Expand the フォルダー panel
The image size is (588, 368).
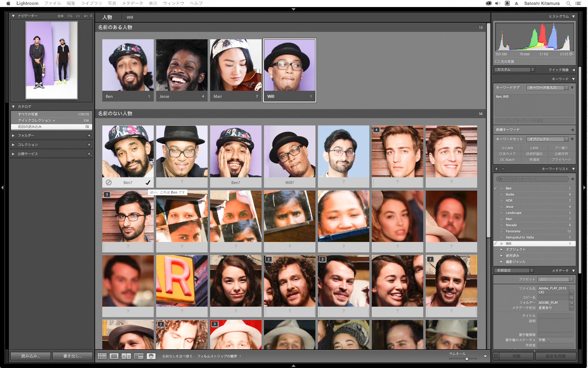[x=13, y=136]
